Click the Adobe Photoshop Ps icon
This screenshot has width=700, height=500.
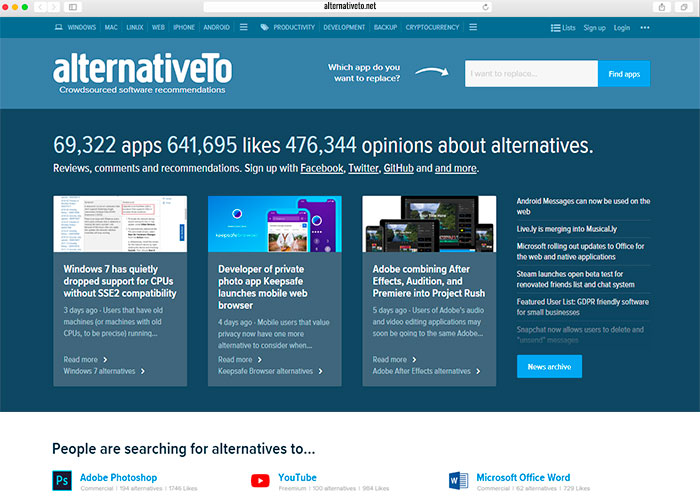(62, 481)
